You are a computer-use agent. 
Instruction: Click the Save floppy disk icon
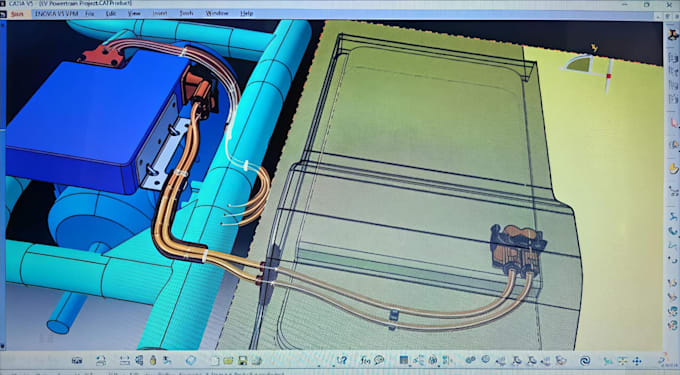(242, 361)
